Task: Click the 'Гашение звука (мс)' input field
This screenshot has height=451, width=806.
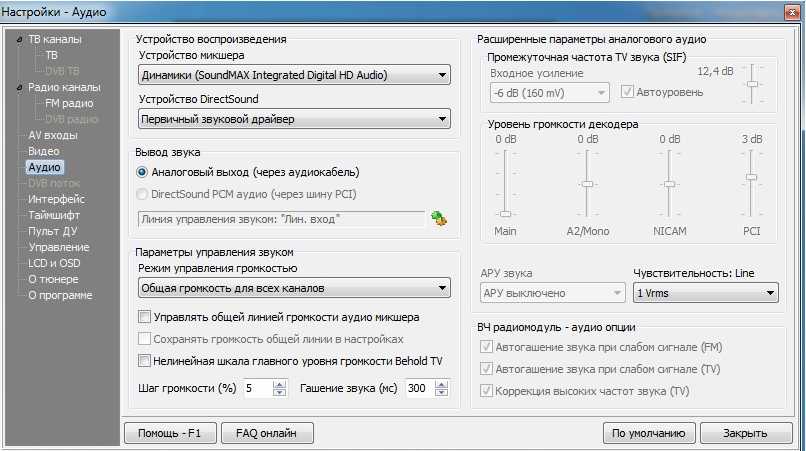Action: point(416,388)
